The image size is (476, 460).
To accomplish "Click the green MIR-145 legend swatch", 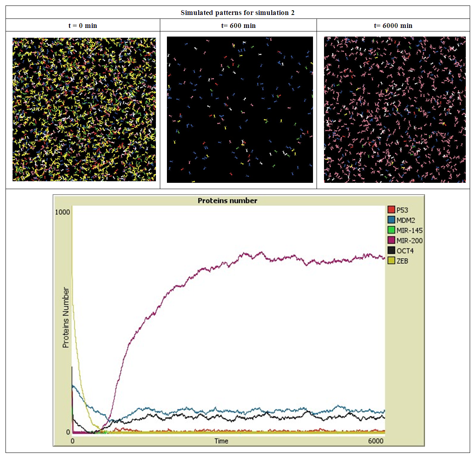I will (x=391, y=230).
